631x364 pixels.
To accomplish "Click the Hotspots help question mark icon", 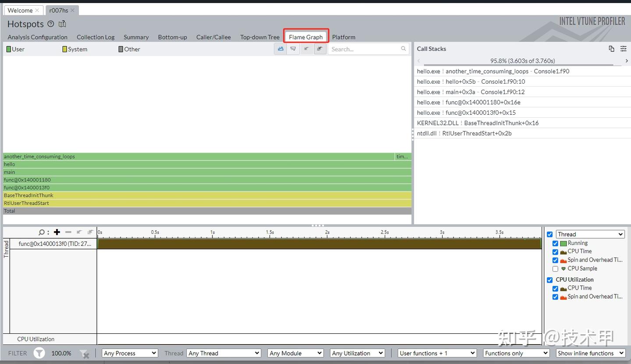I will [x=51, y=24].
